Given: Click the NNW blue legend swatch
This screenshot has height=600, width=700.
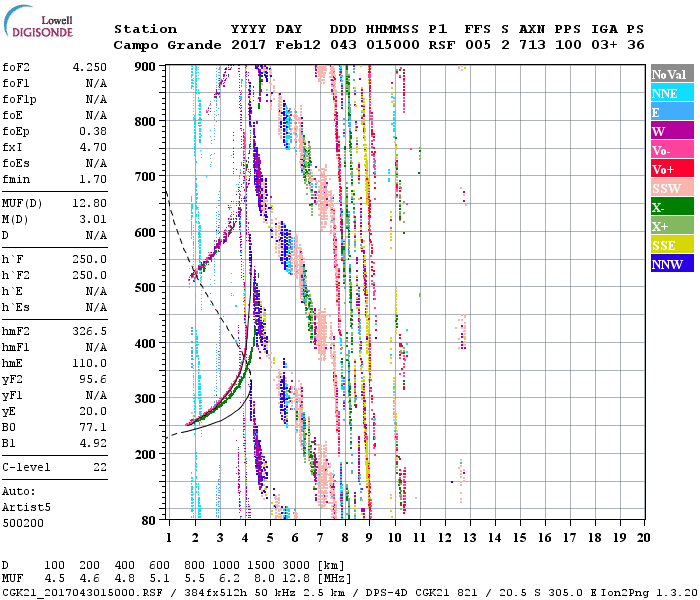Looking at the screenshot, I should pyautogui.click(x=671, y=264).
